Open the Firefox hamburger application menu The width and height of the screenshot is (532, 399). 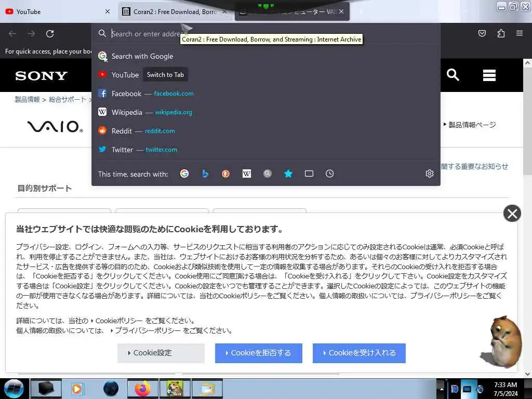pos(520,33)
